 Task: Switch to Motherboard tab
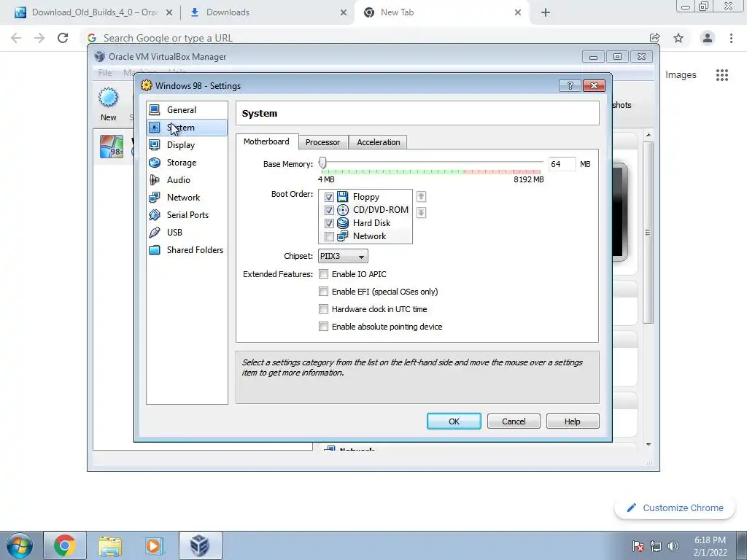pos(267,141)
